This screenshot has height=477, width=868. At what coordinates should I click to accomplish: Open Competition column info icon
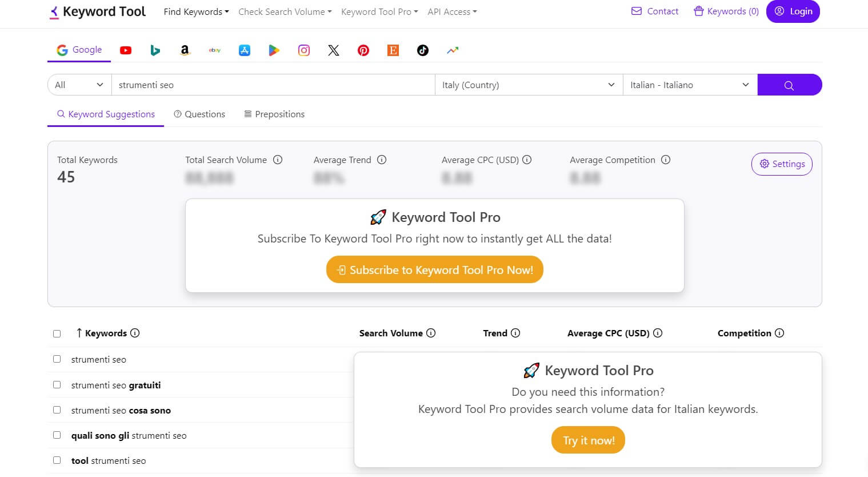[x=779, y=333]
